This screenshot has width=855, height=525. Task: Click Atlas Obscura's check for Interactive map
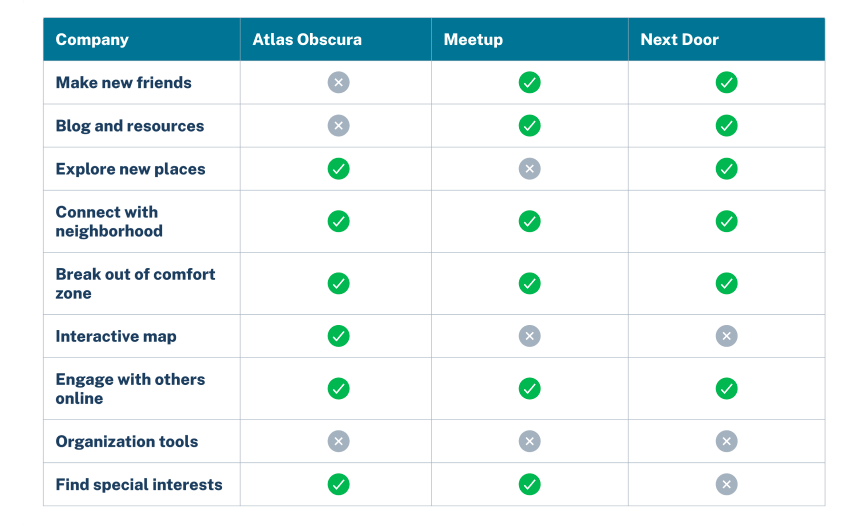(x=338, y=336)
